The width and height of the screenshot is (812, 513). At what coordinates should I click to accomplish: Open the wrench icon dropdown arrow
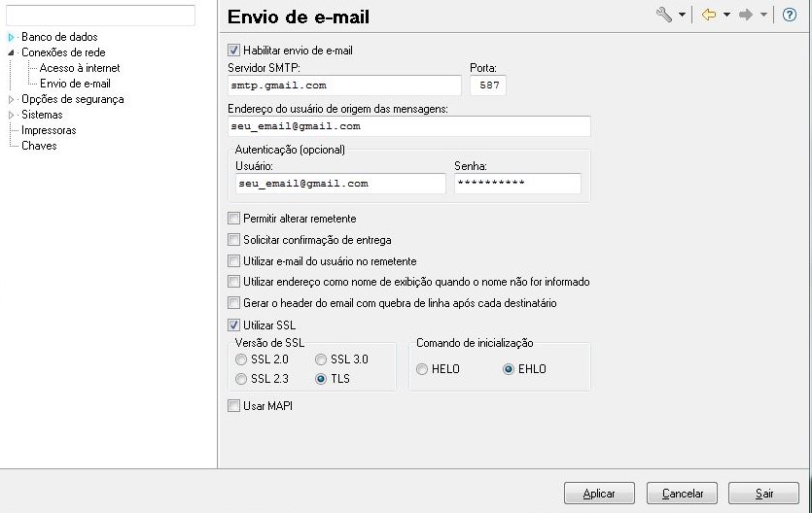click(682, 16)
